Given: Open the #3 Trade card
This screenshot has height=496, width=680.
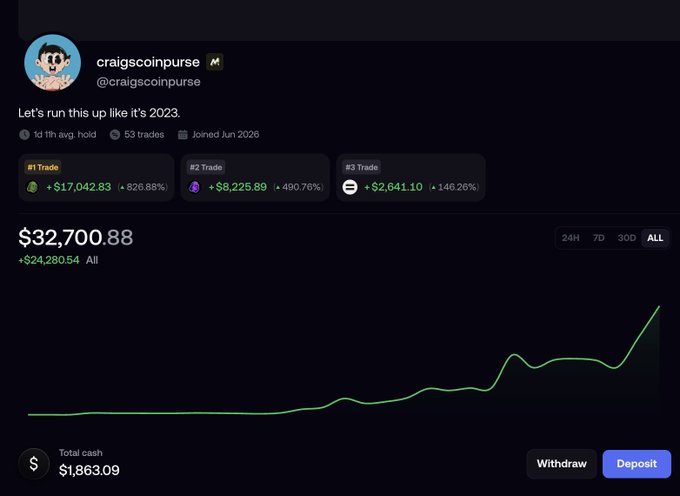Looking at the screenshot, I should click(410, 177).
